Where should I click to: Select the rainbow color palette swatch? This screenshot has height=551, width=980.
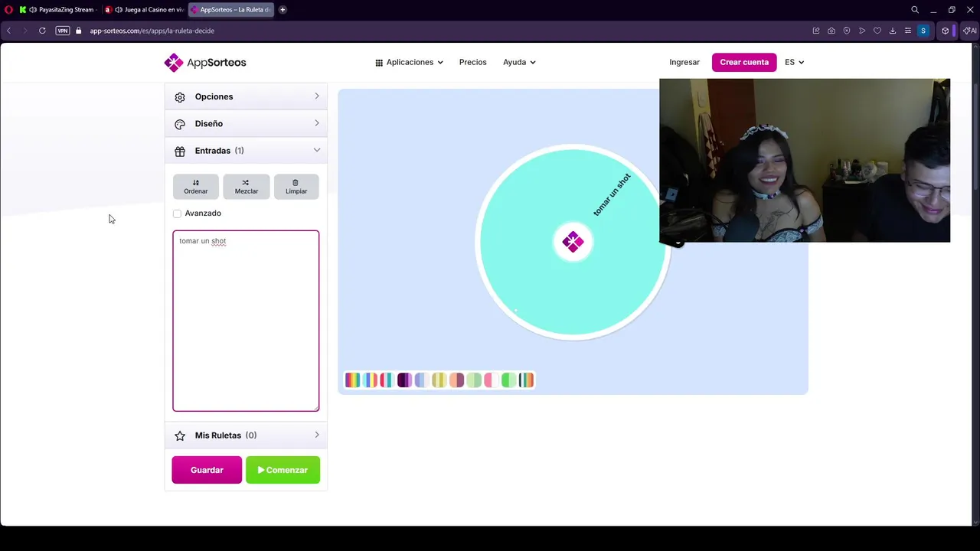point(352,380)
